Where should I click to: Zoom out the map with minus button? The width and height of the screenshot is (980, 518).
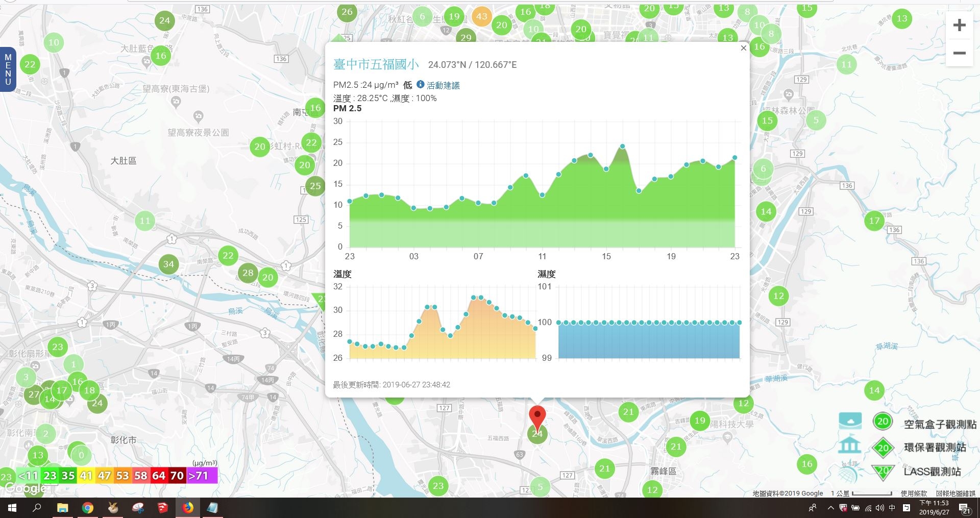tap(959, 53)
